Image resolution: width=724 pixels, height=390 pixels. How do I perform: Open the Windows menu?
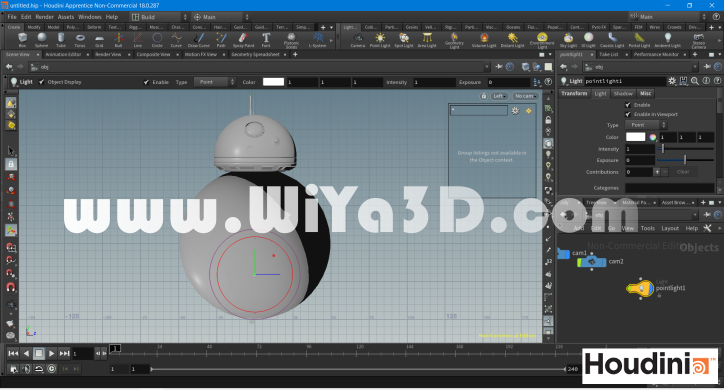(90, 17)
